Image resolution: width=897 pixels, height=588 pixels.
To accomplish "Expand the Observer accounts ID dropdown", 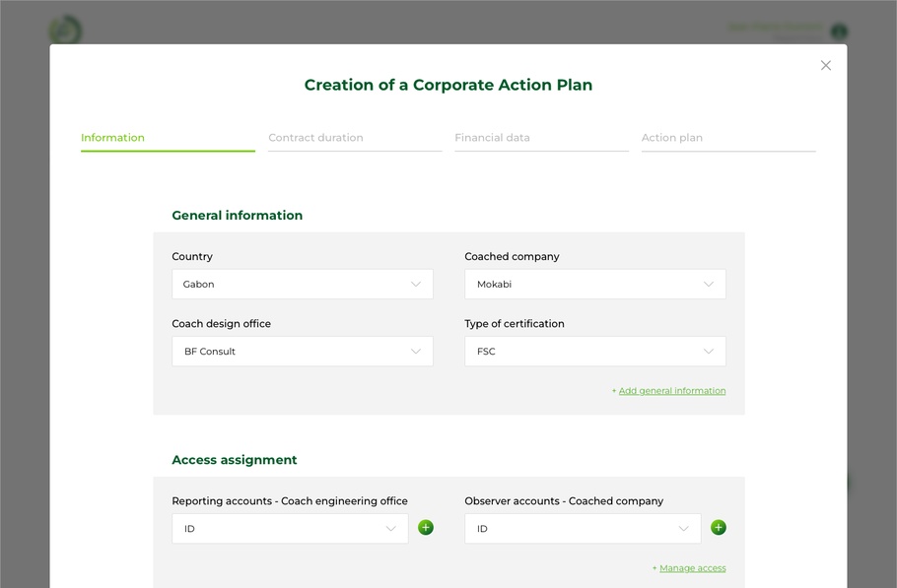I will [x=583, y=529].
